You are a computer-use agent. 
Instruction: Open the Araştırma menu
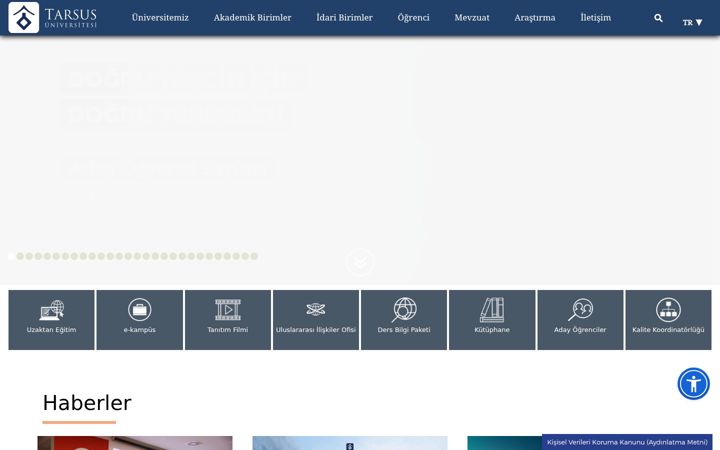click(534, 17)
